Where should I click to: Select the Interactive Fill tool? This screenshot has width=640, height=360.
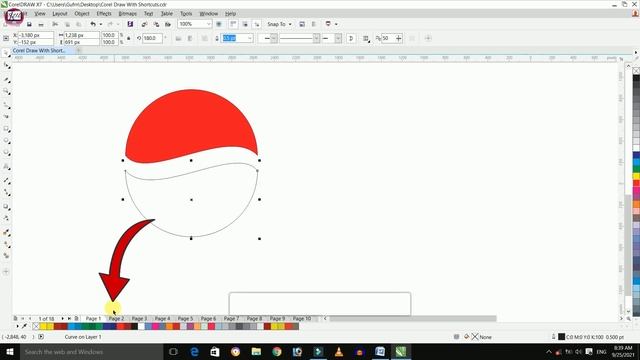pyautogui.click(x=6, y=244)
